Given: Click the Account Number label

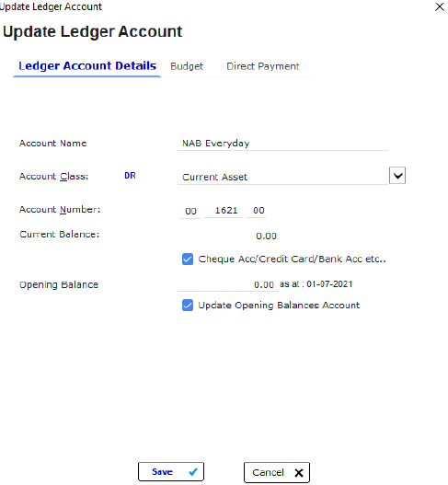Looking at the screenshot, I should 60,210.
